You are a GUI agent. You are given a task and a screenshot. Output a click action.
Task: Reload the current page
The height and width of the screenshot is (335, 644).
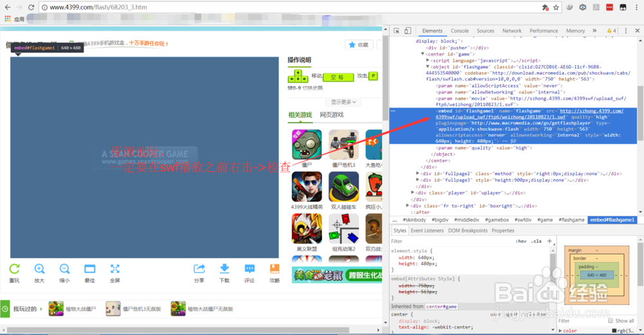coord(31,7)
